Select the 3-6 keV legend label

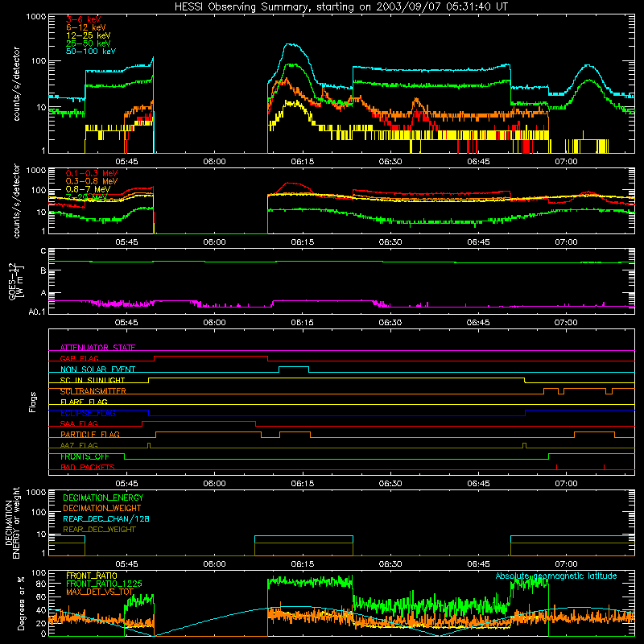(x=84, y=19)
